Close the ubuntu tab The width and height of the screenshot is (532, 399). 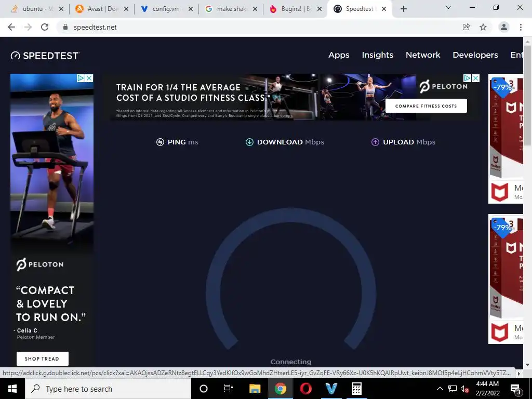tap(61, 9)
